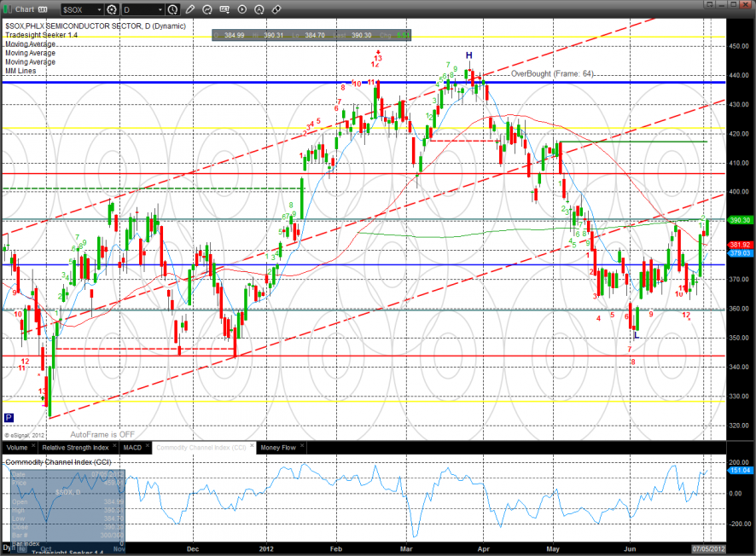Click the green 390.30 last price tag
The image size is (756, 556).
[x=740, y=220]
